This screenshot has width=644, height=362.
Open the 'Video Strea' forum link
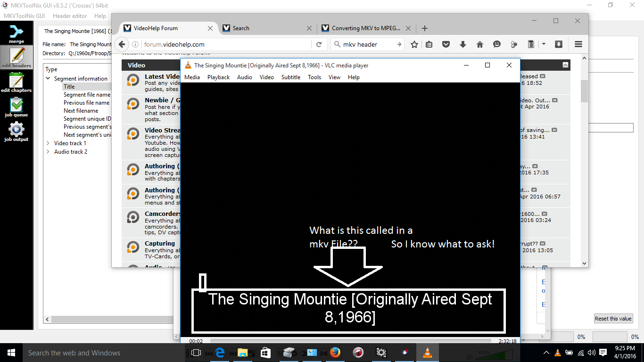point(163,131)
